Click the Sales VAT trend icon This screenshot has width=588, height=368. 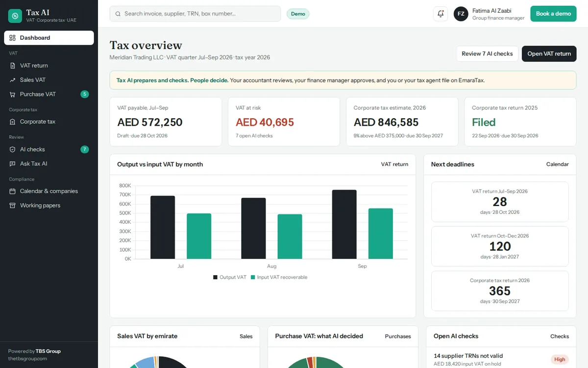[13, 79]
